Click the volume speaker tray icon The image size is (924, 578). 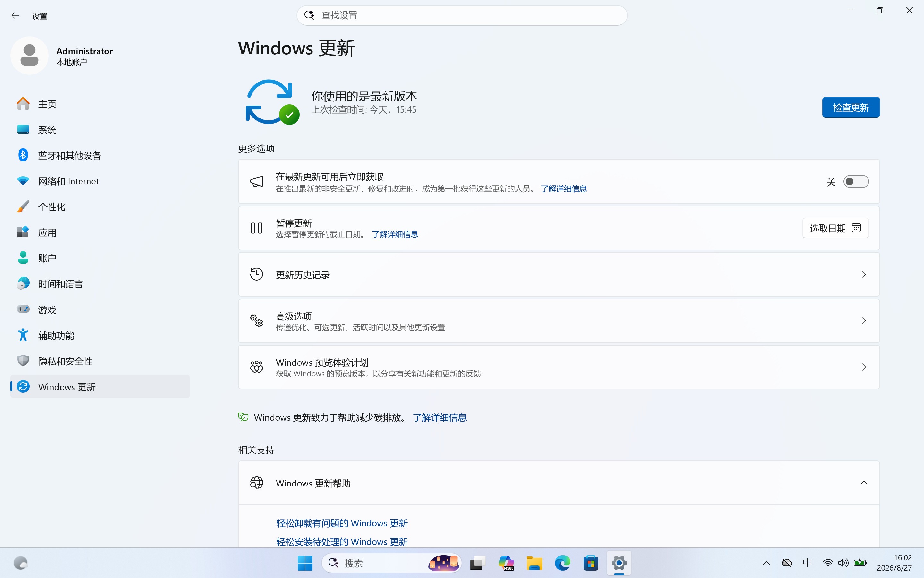pyautogui.click(x=843, y=563)
